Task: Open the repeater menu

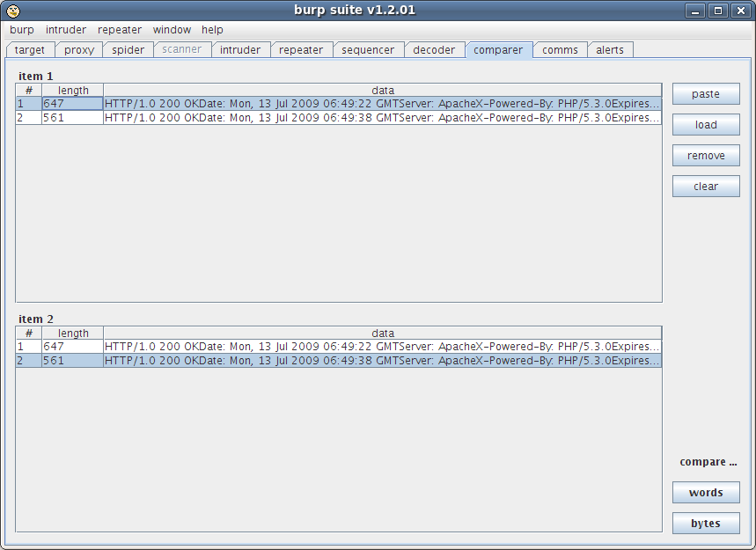Action: pos(119,29)
